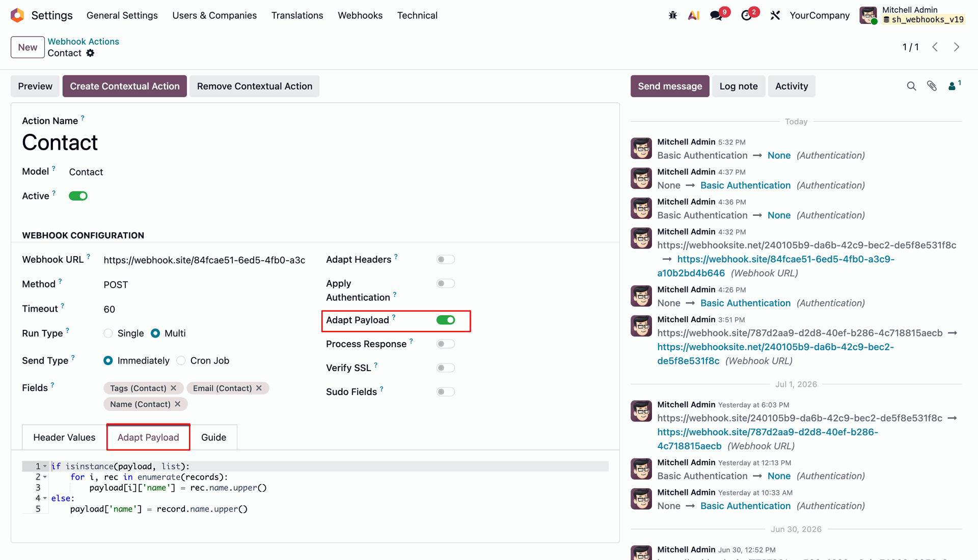Enable Adapt Headers toggle
The image size is (978, 560).
click(x=446, y=260)
